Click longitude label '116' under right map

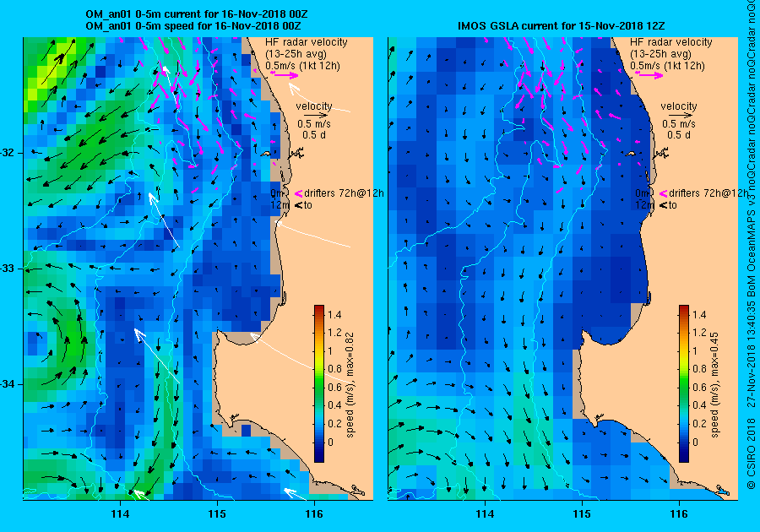tap(679, 514)
